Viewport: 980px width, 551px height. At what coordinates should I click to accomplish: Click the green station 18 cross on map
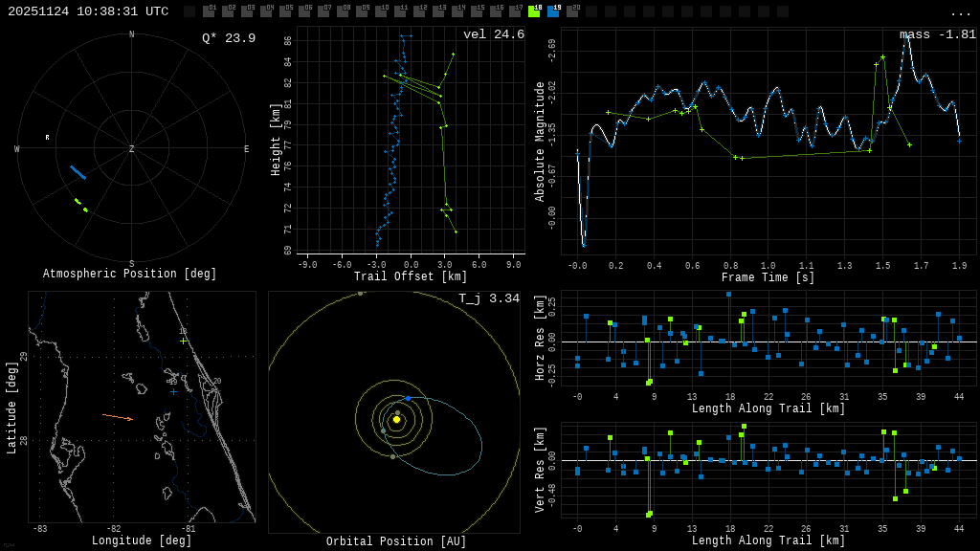point(183,341)
